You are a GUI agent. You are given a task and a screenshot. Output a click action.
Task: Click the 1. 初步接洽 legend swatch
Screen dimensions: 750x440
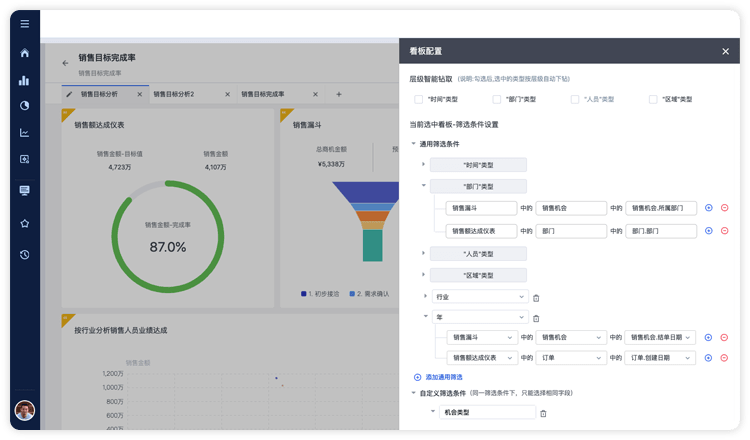(x=304, y=294)
